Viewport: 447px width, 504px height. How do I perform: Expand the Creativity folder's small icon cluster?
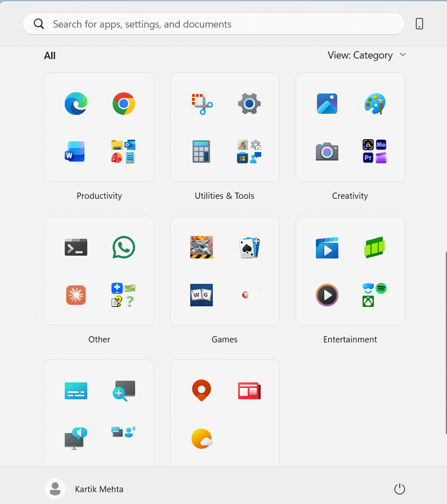point(374,151)
